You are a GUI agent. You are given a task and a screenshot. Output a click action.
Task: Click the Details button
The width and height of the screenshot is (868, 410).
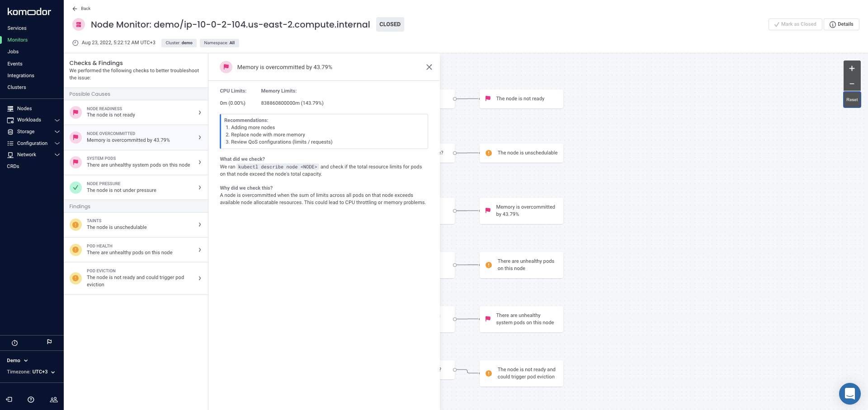click(x=841, y=24)
